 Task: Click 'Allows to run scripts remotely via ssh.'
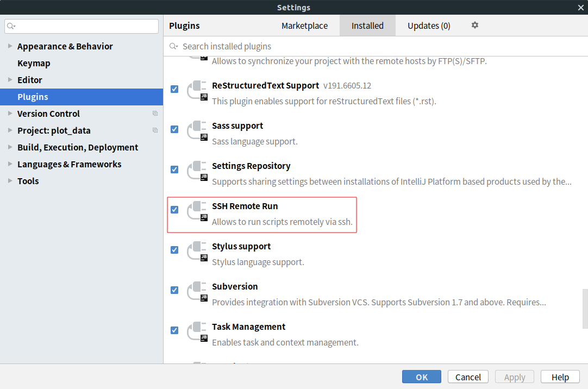point(282,222)
